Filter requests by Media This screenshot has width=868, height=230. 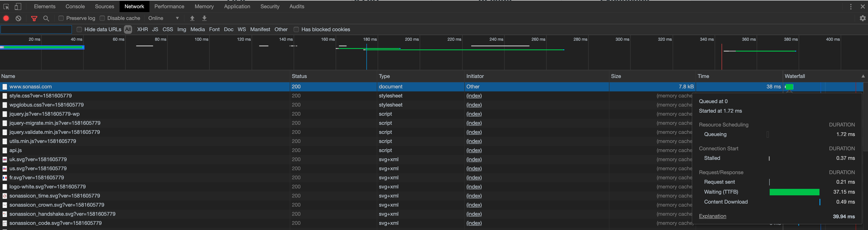[x=198, y=29]
